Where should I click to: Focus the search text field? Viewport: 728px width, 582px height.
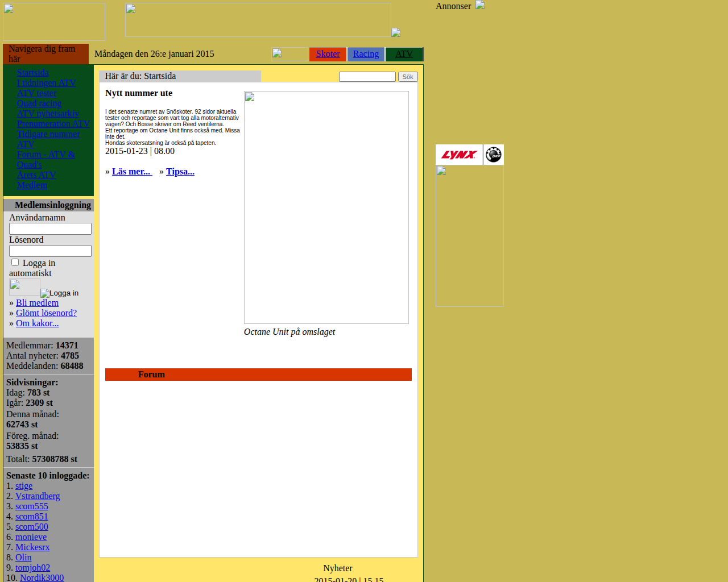tap(367, 77)
